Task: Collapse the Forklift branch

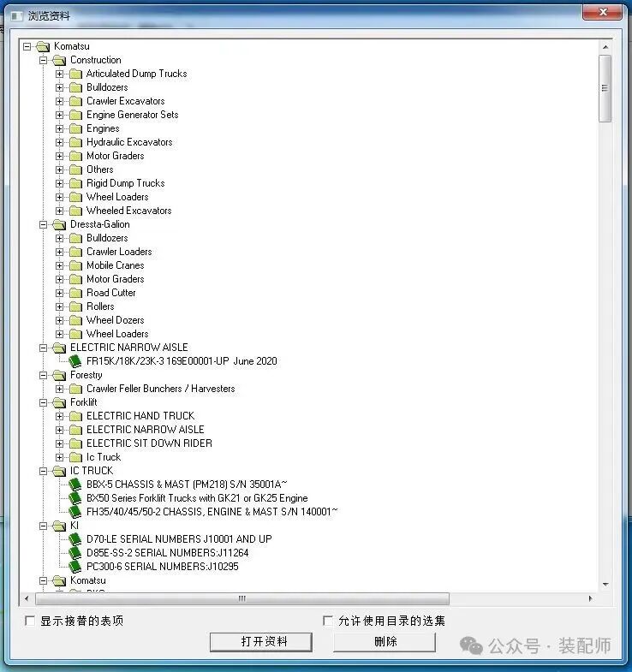Action: (x=44, y=403)
